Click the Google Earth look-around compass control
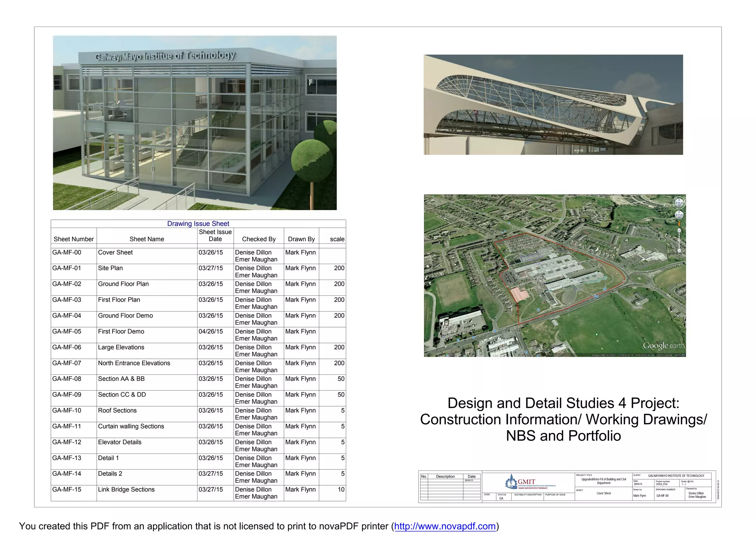Screen dimensions: 756x534 (679, 203)
